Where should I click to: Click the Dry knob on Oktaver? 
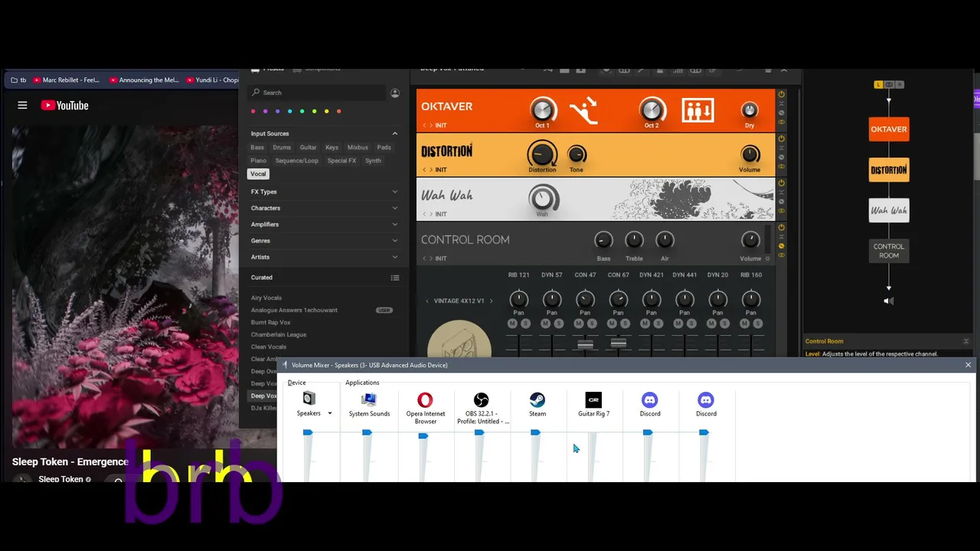[x=750, y=110]
